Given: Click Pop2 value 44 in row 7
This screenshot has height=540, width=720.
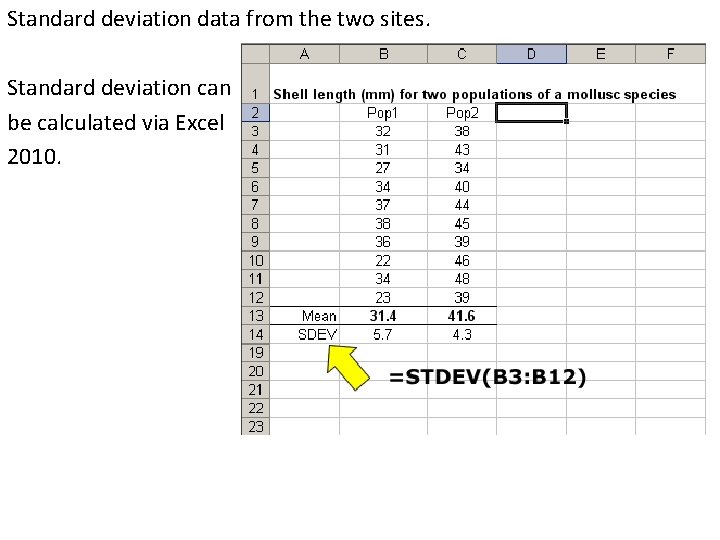Looking at the screenshot, I should (x=462, y=205).
